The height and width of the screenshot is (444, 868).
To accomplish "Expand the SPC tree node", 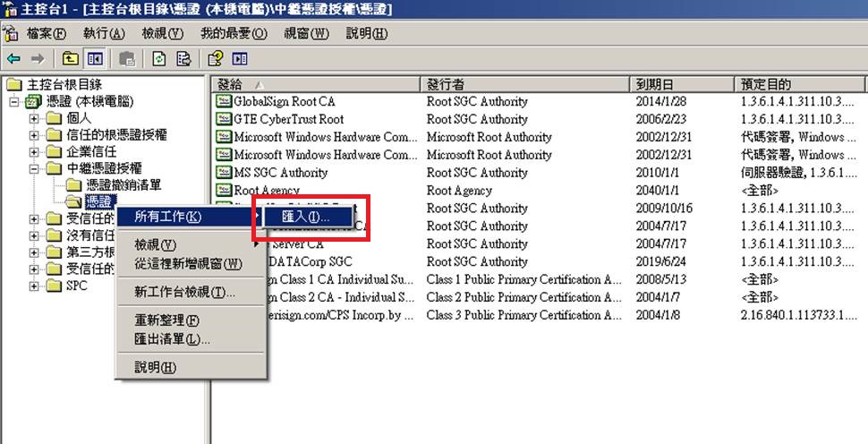I will coord(34,286).
